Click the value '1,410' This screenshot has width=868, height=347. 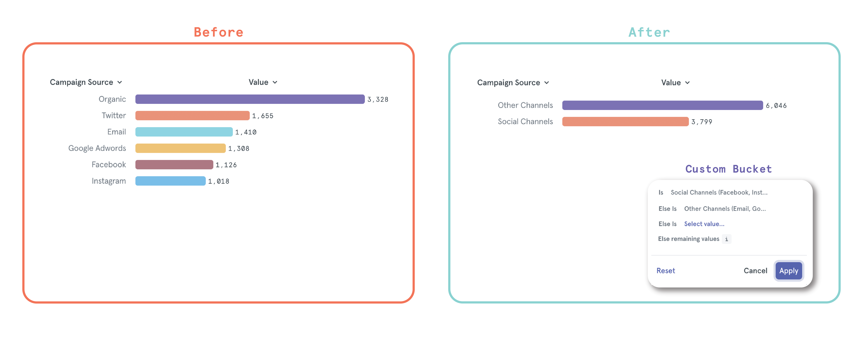[246, 132]
